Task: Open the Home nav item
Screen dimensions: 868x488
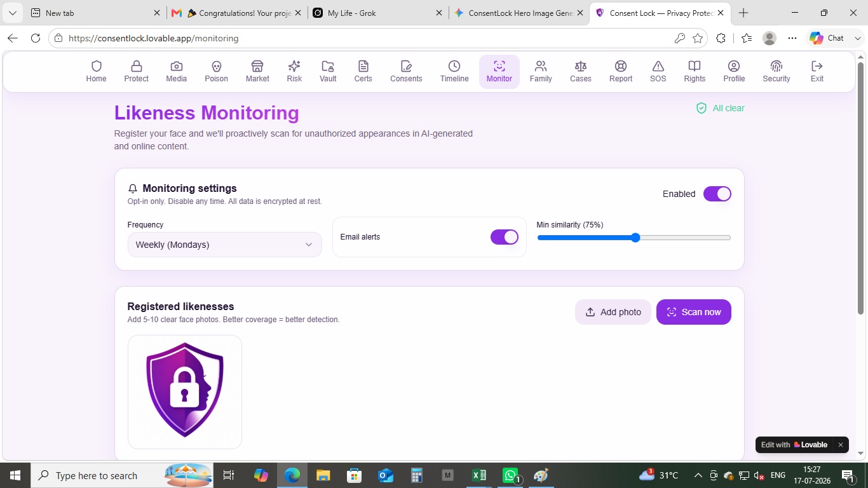Action: 96,71
